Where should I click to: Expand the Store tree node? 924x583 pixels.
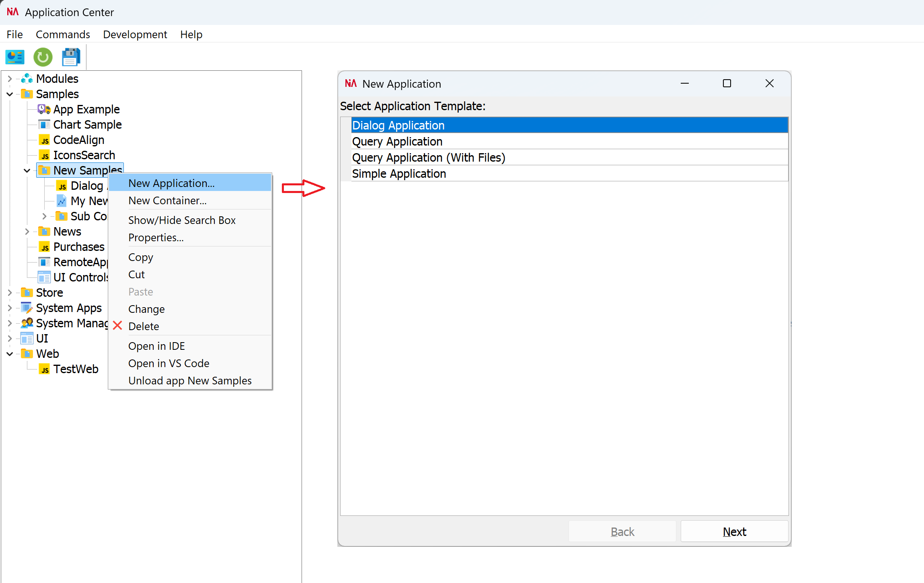coord(10,292)
